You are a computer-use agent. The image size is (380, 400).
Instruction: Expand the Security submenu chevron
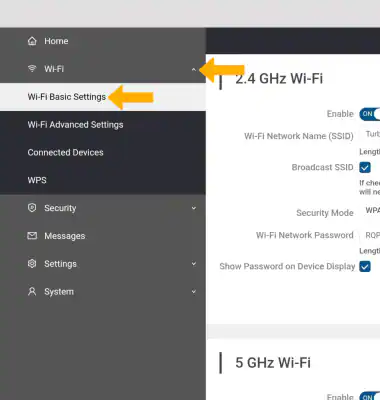pyautogui.click(x=194, y=208)
